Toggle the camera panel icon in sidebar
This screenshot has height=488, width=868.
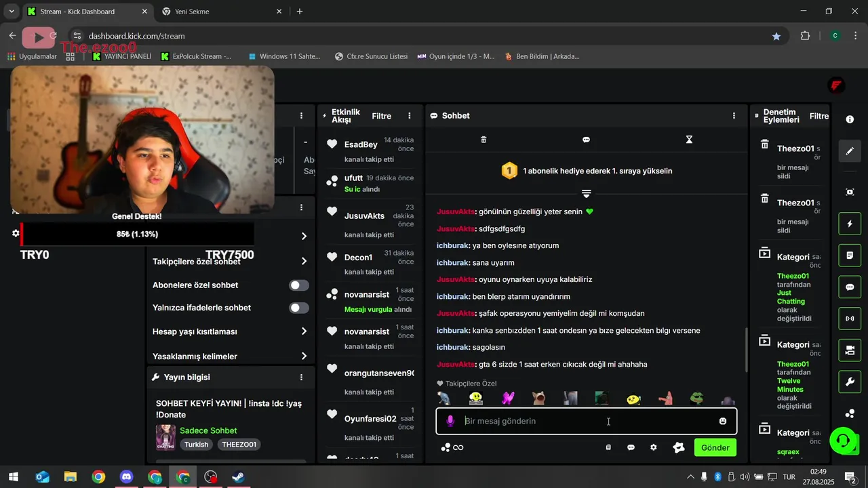tap(850, 350)
